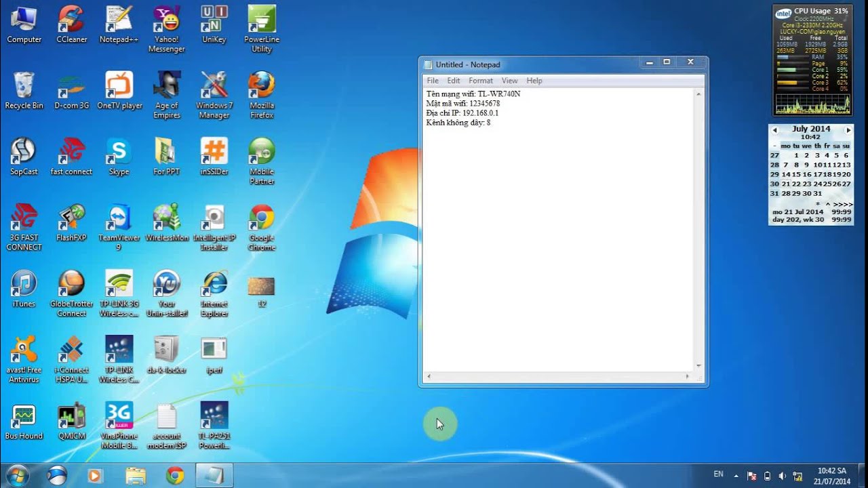Open the network status tray icon
Screen dimensions: 868x488
[x=798, y=476]
